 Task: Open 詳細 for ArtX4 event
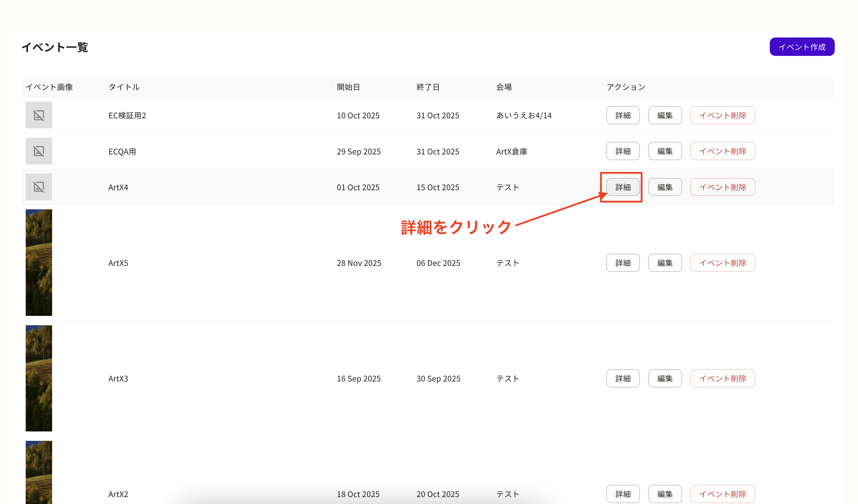click(622, 187)
